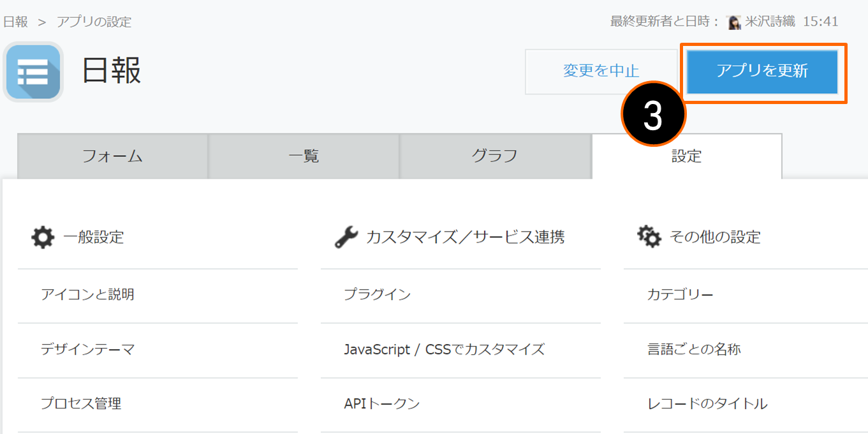Click the その他の設定 section heading
This screenshot has height=434, width=868.
716,237
